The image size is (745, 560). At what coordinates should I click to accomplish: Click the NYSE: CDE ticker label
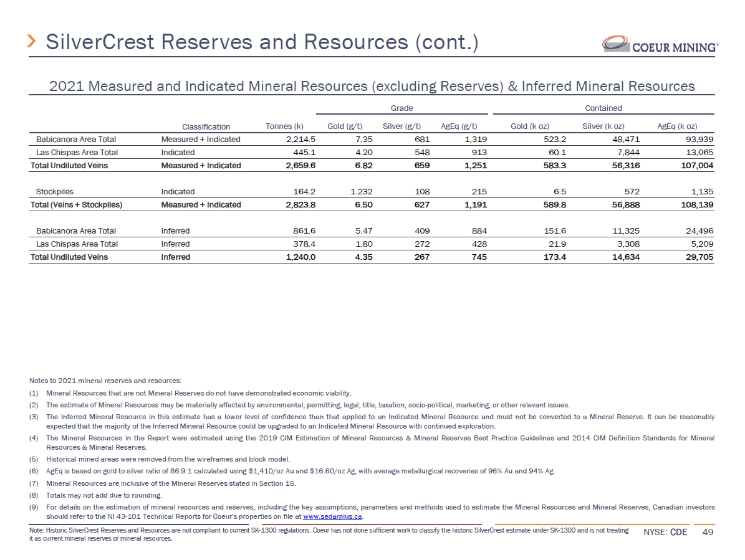pyautogui.click(x=666, y=533)
